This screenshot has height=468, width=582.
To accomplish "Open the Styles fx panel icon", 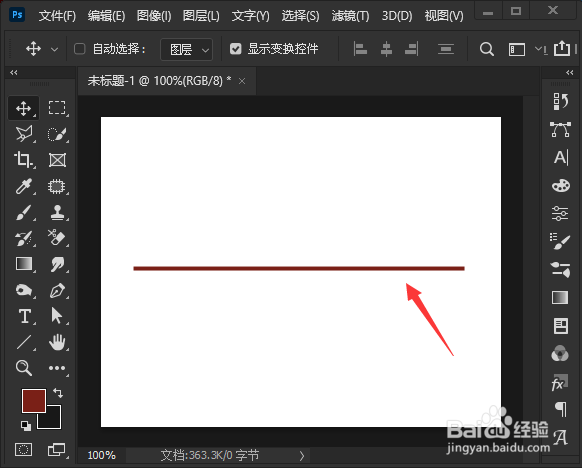I will 559,383.
